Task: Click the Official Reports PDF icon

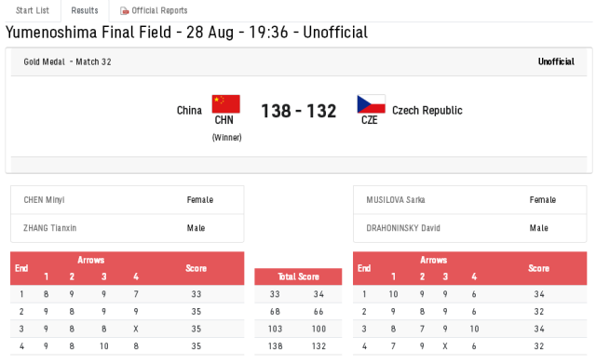Action: click(124, 11)
